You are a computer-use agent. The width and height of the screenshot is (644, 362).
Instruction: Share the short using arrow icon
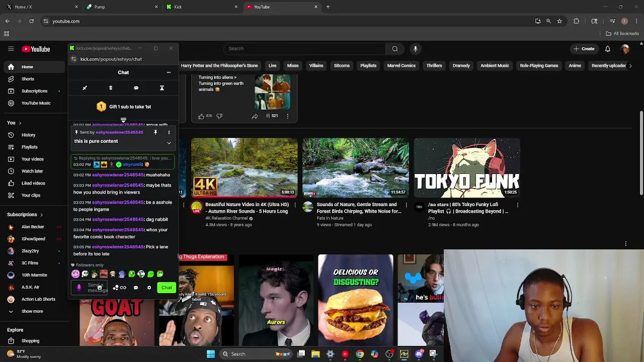pyautogui.click(x=255, y=116)
